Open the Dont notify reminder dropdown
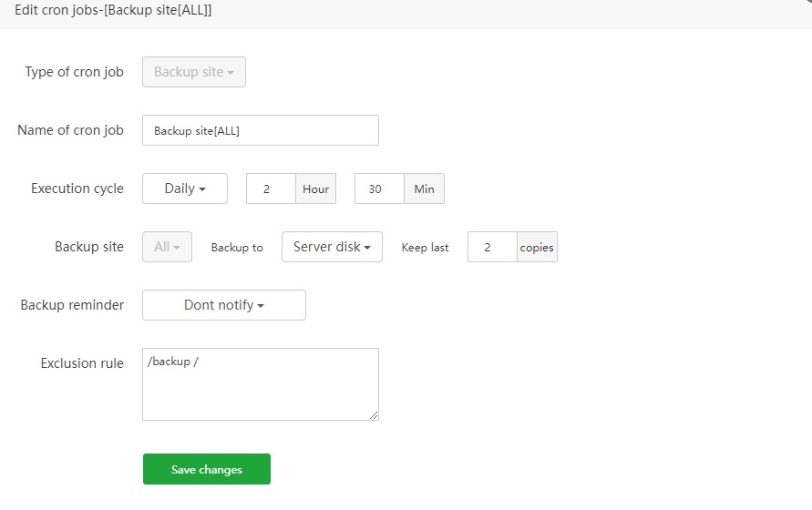This screenshot has width=812, height=510. click(224, 305)
